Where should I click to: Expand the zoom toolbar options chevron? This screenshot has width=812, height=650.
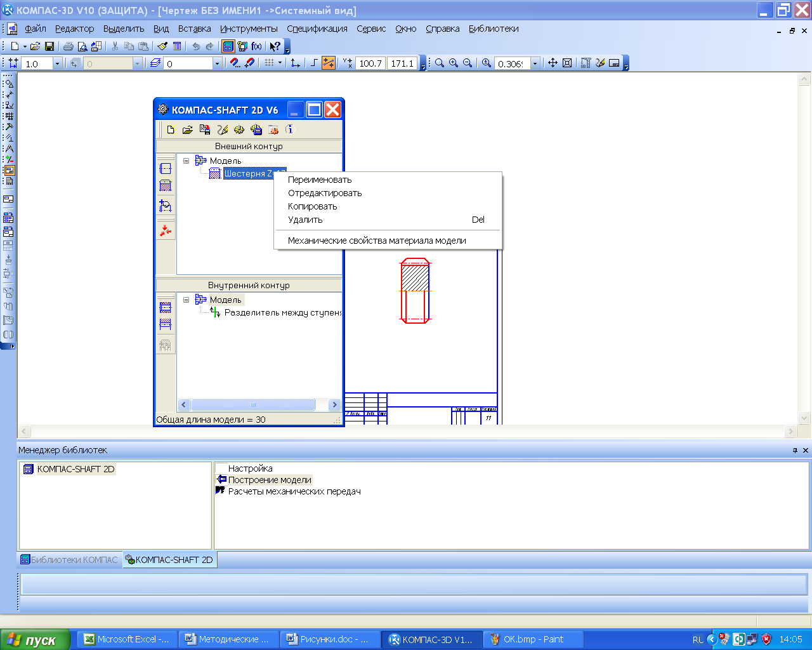click(x=626, y=63)
